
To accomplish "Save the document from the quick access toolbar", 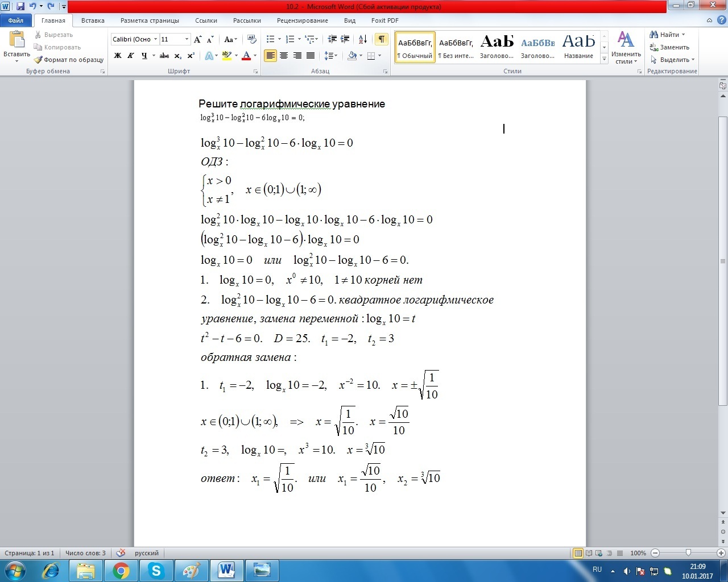I will (20, 6).
